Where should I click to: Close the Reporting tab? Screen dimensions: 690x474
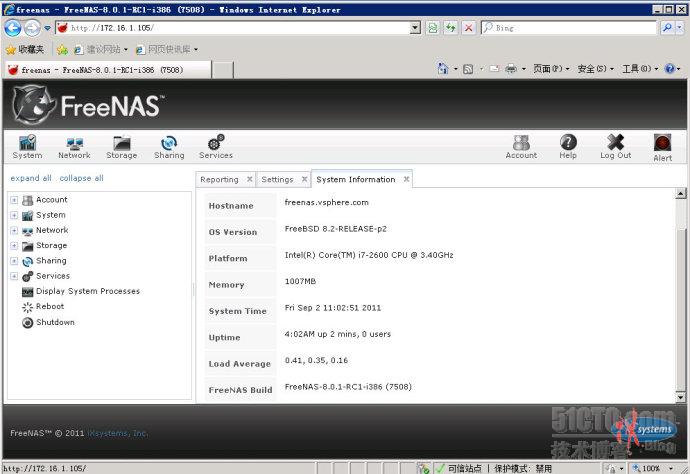coord(250,179)
